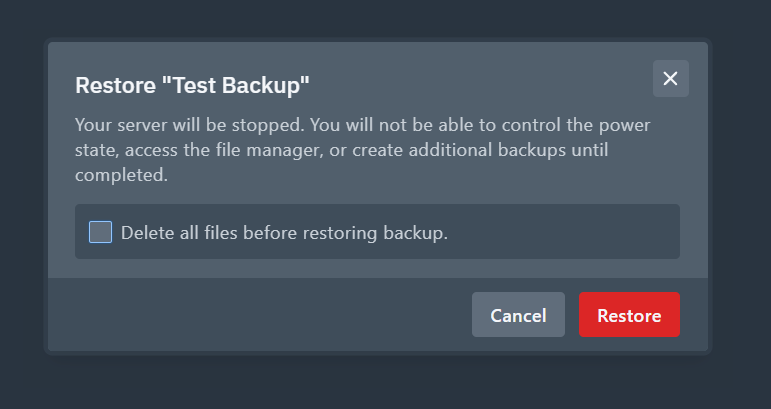Click the dark backdrop above the dialog
Viewport: 771px width, 409px height.
pyautogui.click(x=385, y=18)
